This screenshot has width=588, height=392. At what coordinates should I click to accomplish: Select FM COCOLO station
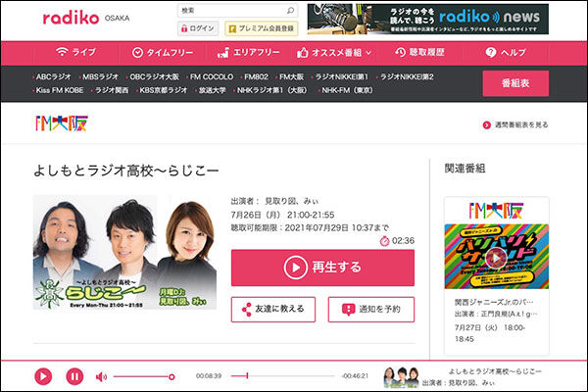tap(211, 76)
